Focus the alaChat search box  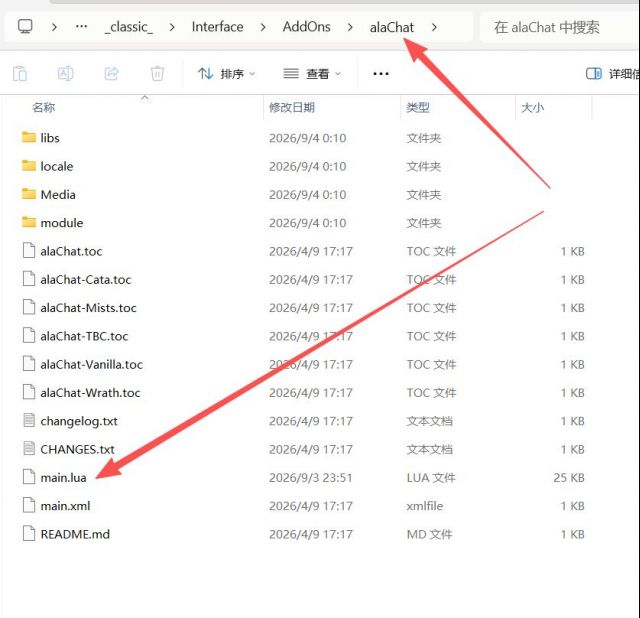[559, 27]
